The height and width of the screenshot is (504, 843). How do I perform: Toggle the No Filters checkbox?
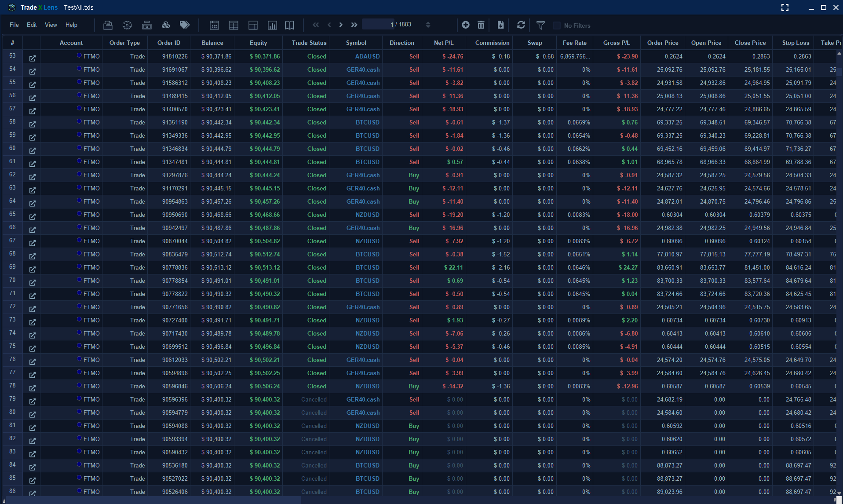point(557,26)
